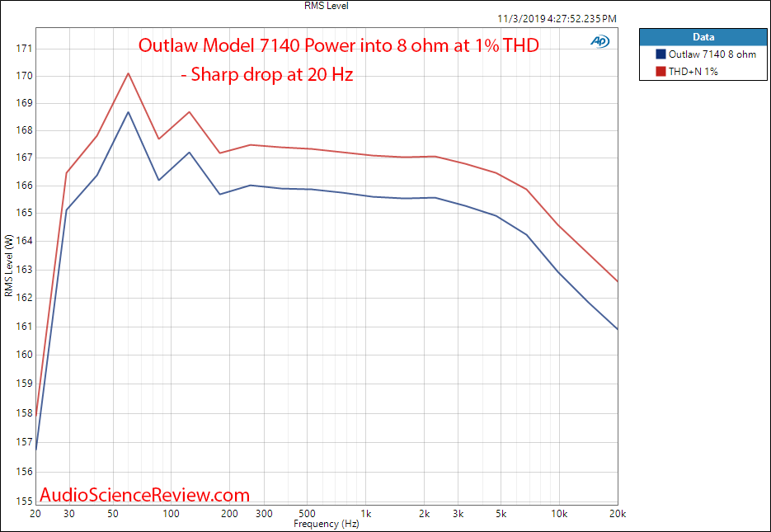Screen dimensions: 771x532
Task: Click the 1k tick on frequency axis
Action: pos(364,514)
